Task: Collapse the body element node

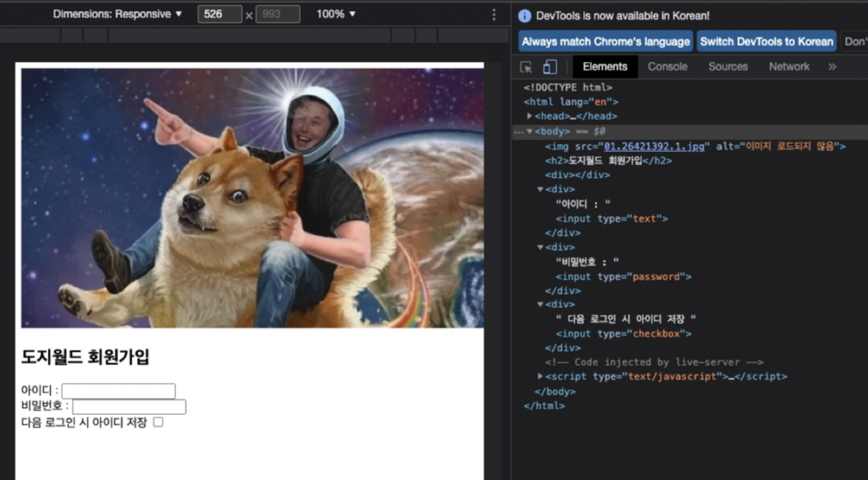Action: pos(530,132)
